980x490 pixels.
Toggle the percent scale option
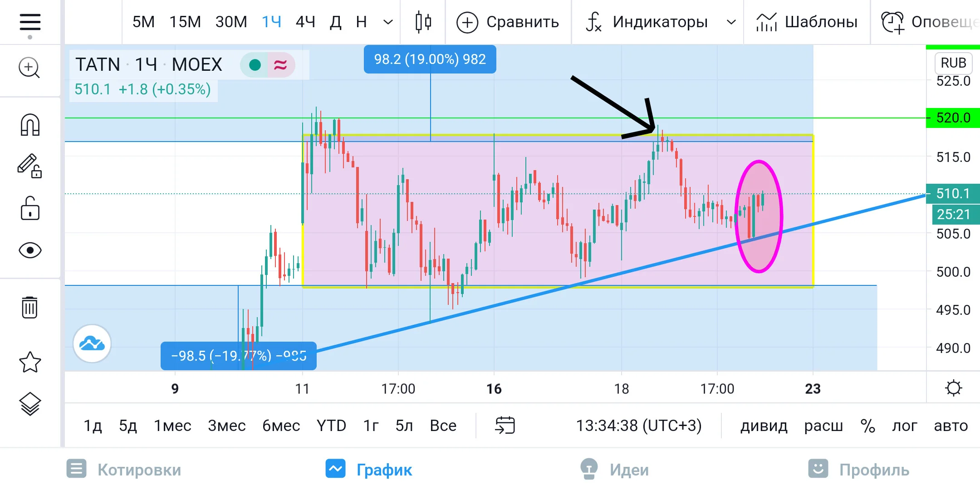[868, 426]
